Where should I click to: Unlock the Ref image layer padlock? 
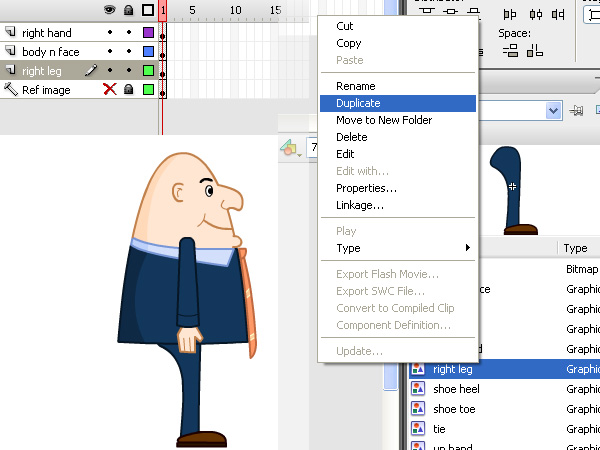coord(129,90)
